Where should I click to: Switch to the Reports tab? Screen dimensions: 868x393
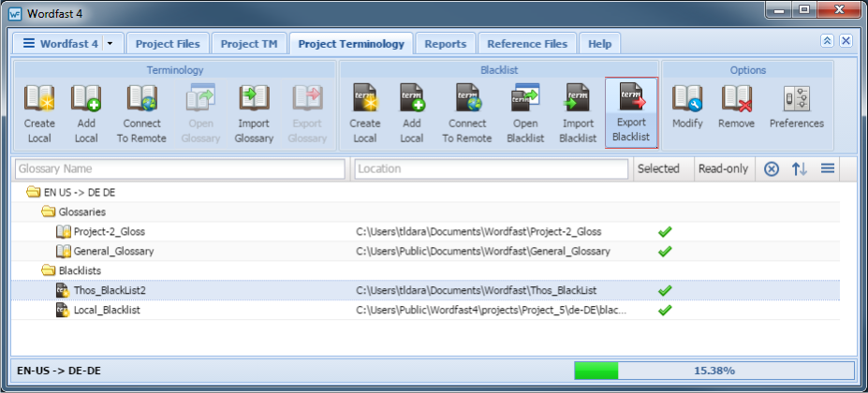[446, 44]
